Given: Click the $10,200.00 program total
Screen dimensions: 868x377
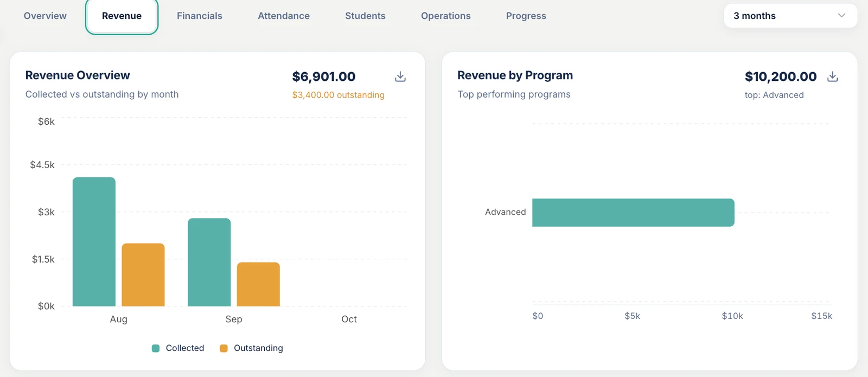Looking at the screenshot, I should (781, 76).
